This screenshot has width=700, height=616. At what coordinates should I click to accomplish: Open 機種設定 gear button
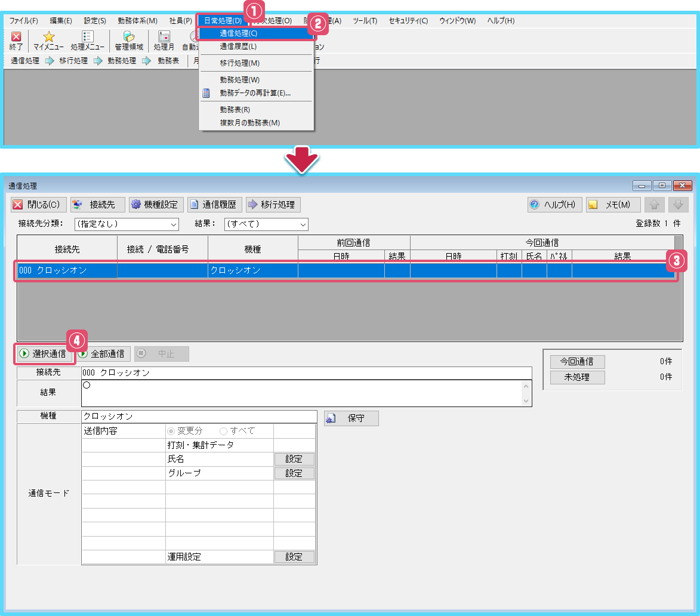tap(155, 205)
